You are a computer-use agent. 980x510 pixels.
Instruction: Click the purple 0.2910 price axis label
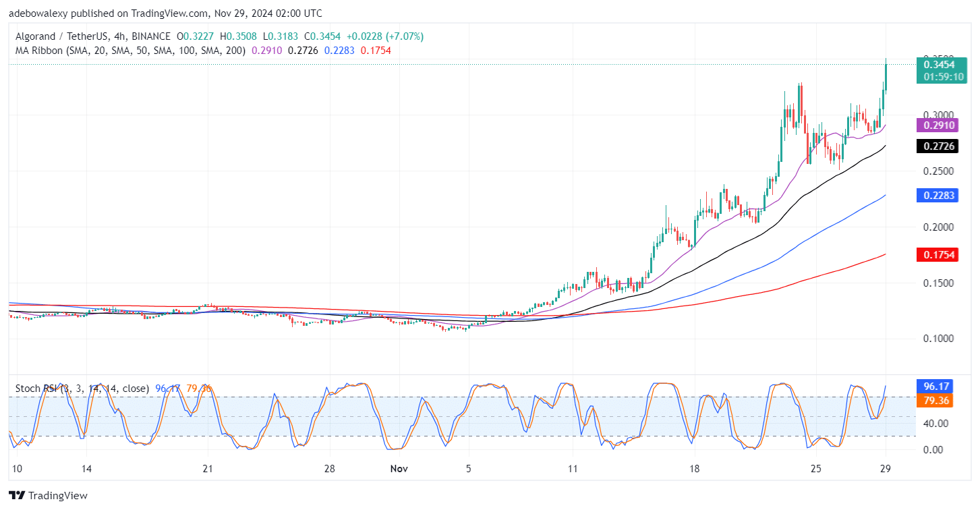[x=938, y=125]
